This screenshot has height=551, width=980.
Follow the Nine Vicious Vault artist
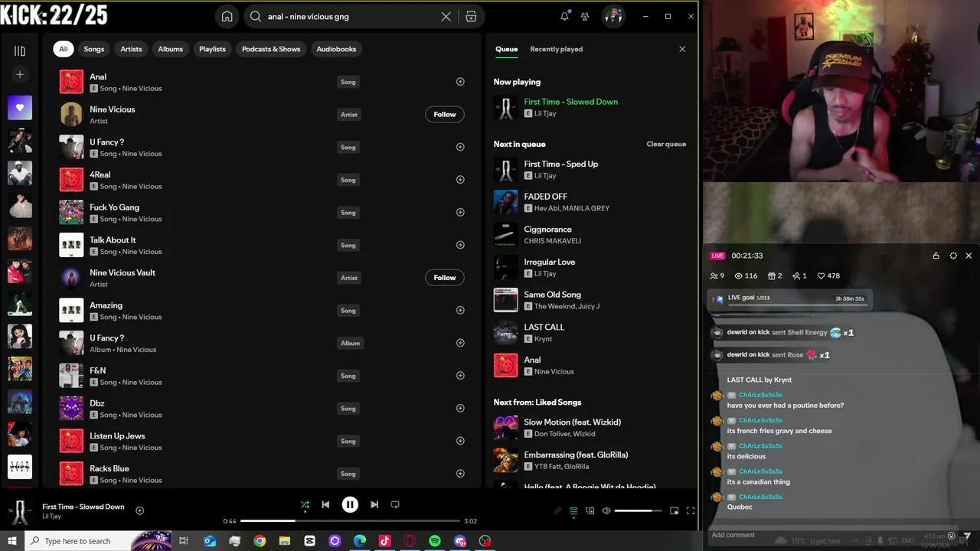click(445, 278)
